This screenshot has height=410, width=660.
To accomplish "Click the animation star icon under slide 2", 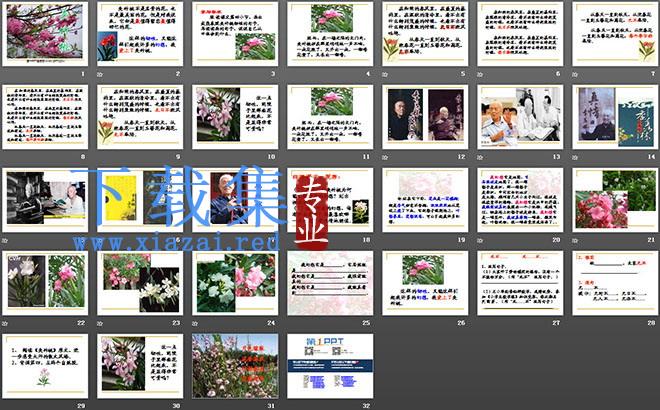I will tap(100, 74).
